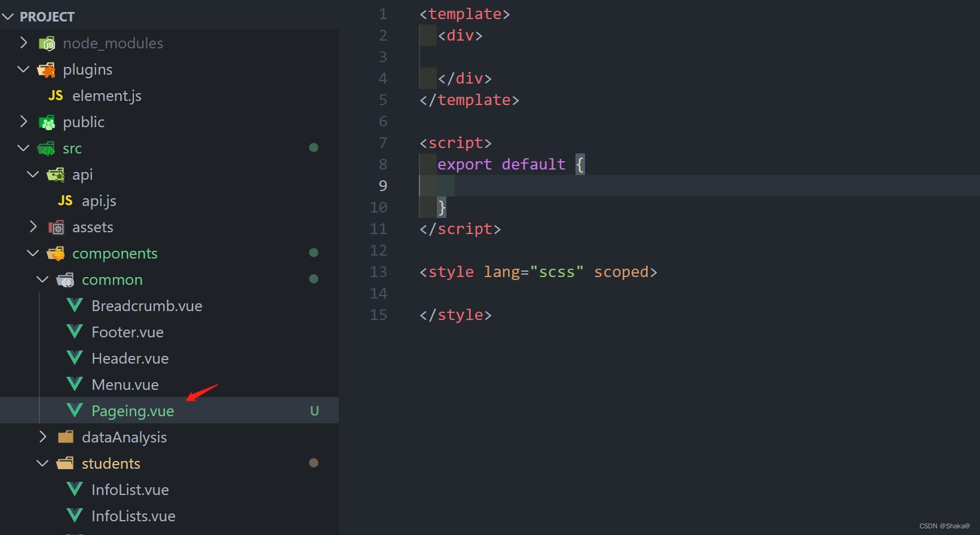Screen dimensions: 980x535
Task: Select the dataAnalysis folder name
Action: [x=124, y=437]
